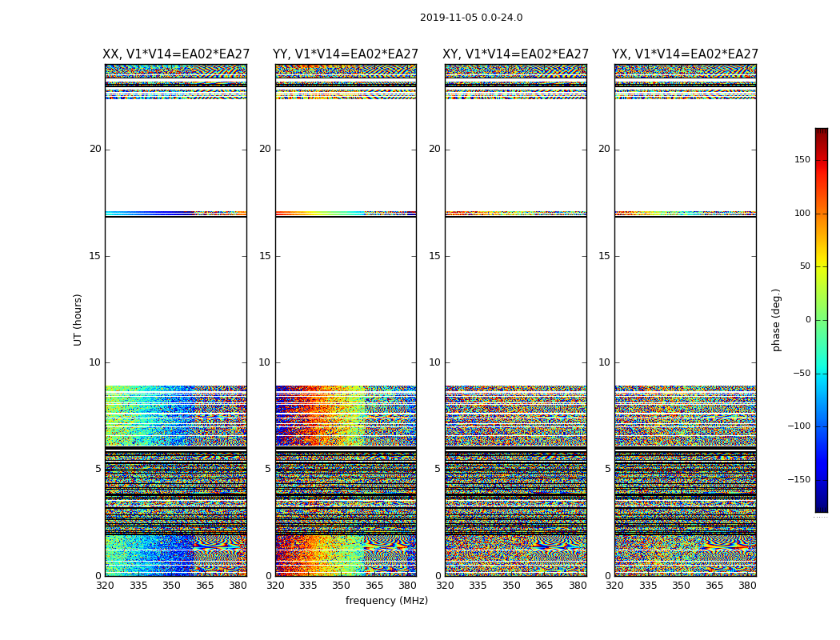The width and height of the screenshot is (840, 640).
Task: Click the '50' colorbar tick label
Action: point(805,266)
